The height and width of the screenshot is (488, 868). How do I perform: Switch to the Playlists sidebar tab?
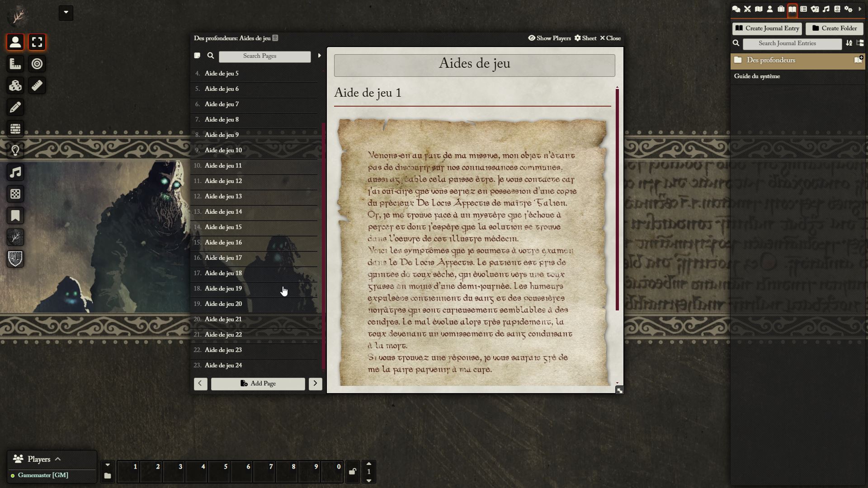point(826,9)
